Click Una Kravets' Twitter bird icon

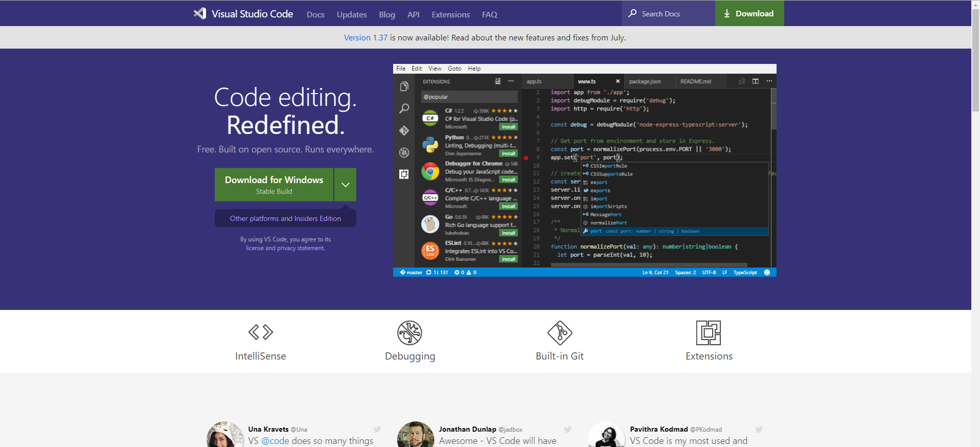click(x=377, y=429)
